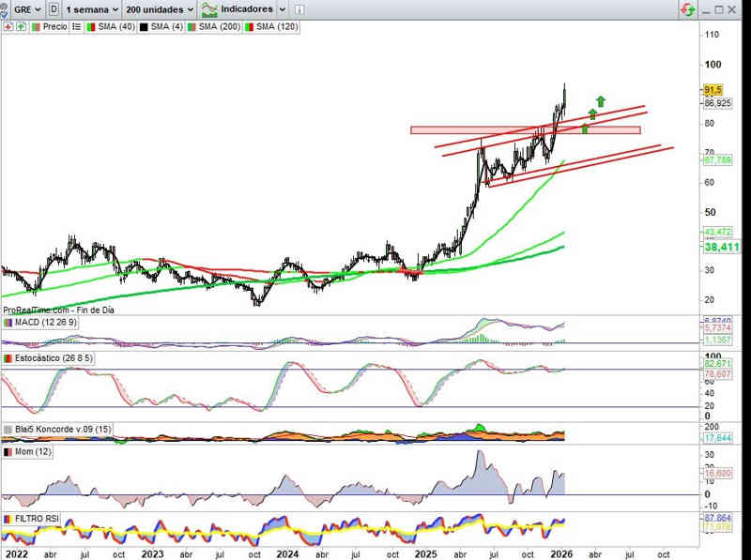Click the red-green refresh arrows icon
This screenshot has width=751, height=560.
tap(688, 9)
